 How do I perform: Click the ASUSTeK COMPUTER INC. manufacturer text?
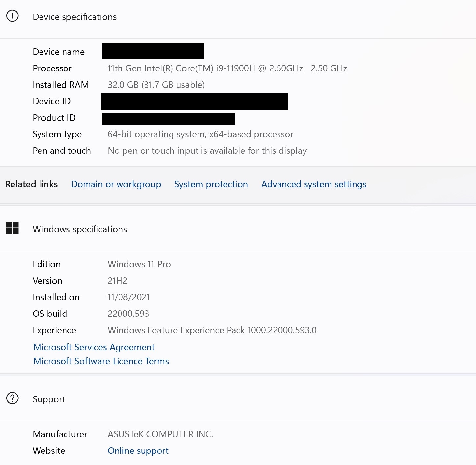(160, 434)
